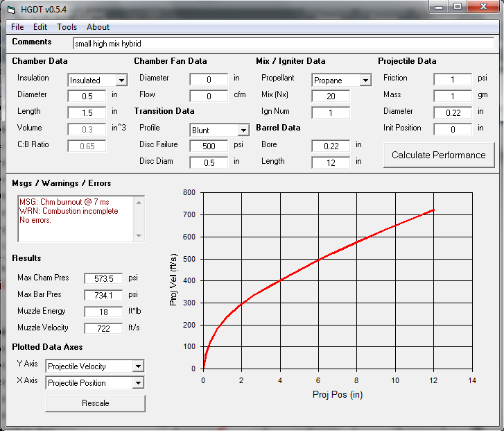Click the Rescale button
The height and width of the screenshot is (431, 504).
(95, 403)
